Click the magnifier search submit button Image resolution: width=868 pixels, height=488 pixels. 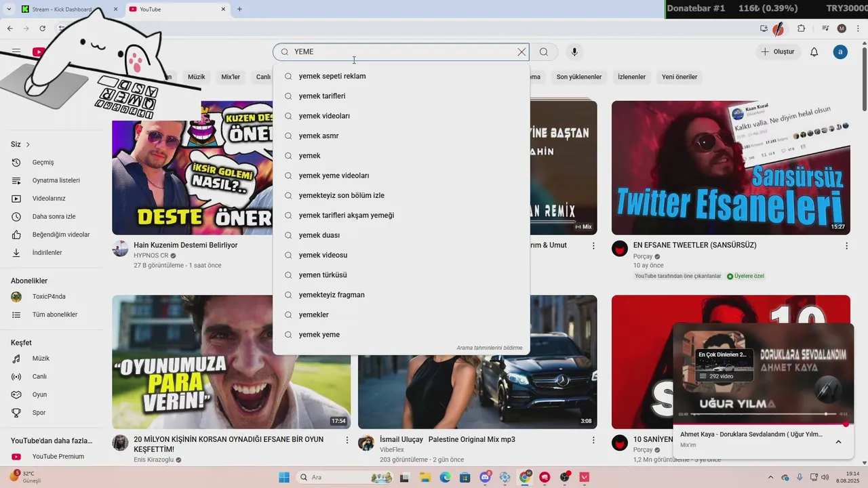click(544, 52)
